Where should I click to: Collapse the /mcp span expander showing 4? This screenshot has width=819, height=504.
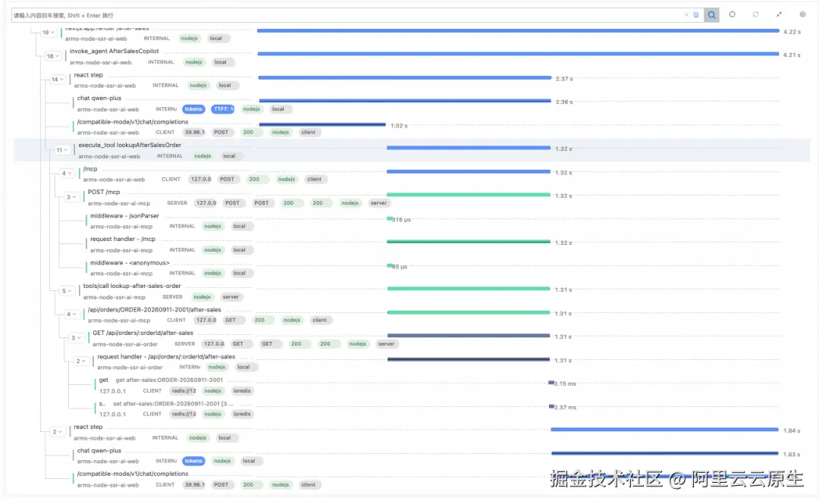pyautogui.click(x=66, y=174)
